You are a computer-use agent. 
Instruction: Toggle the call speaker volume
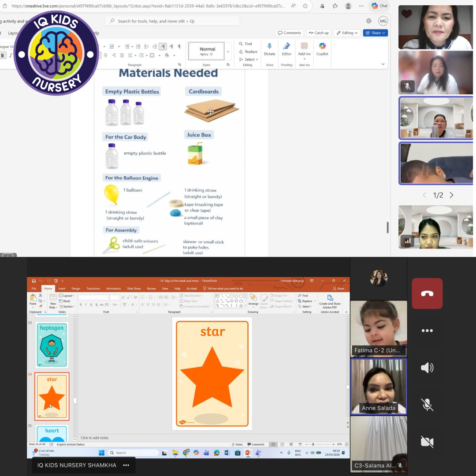pyautogui.click(x=427, y=368)
